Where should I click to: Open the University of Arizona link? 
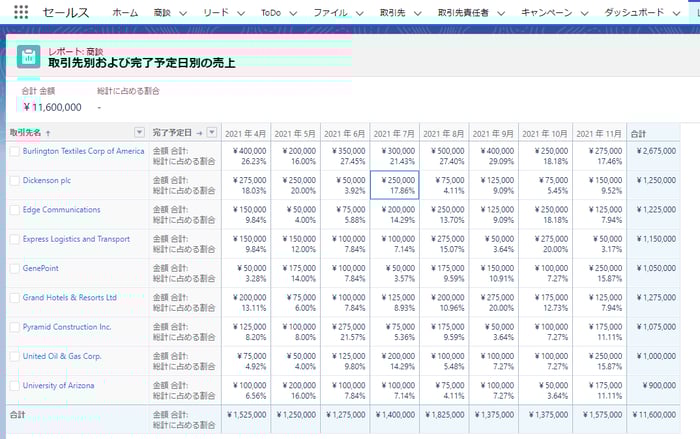coord(58,385)
